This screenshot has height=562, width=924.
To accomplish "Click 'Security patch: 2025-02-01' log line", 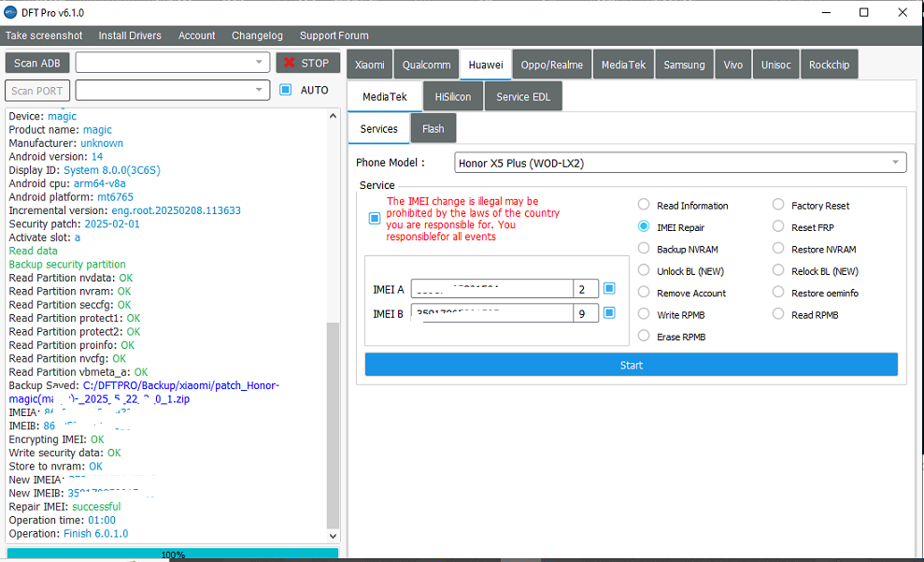I will 74,223.
